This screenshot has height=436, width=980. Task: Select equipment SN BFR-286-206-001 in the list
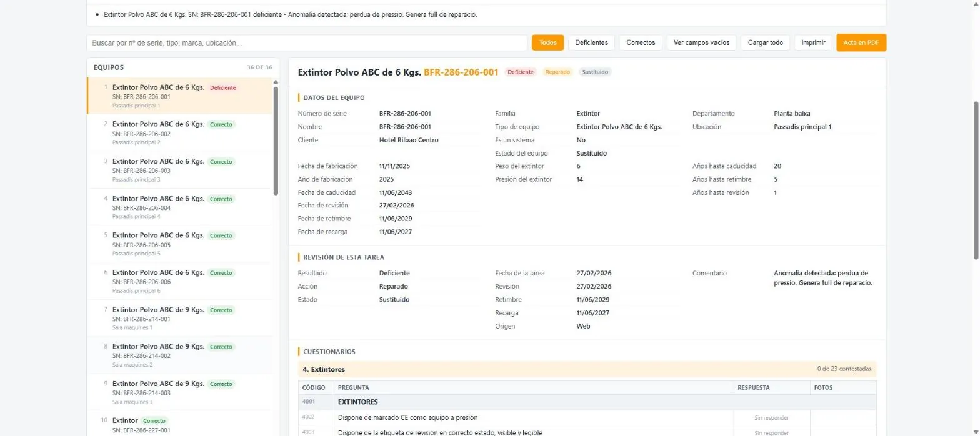click(x=180, y=96)
